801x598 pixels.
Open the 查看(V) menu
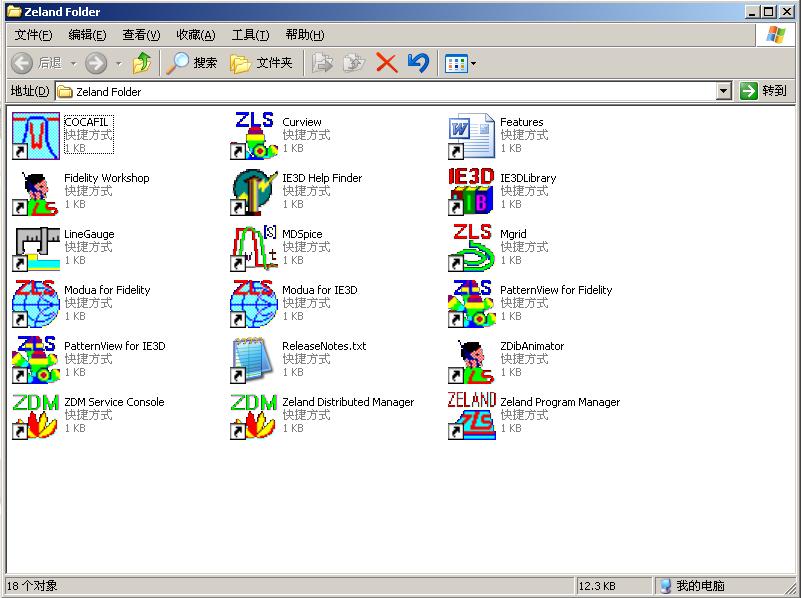point(142,35)
